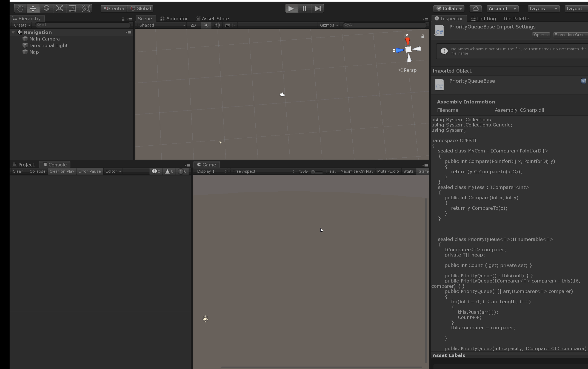Toggle scene lighting sun icon
The width and height of the screenshot is (588, 369).
click(x=206, y=25)
